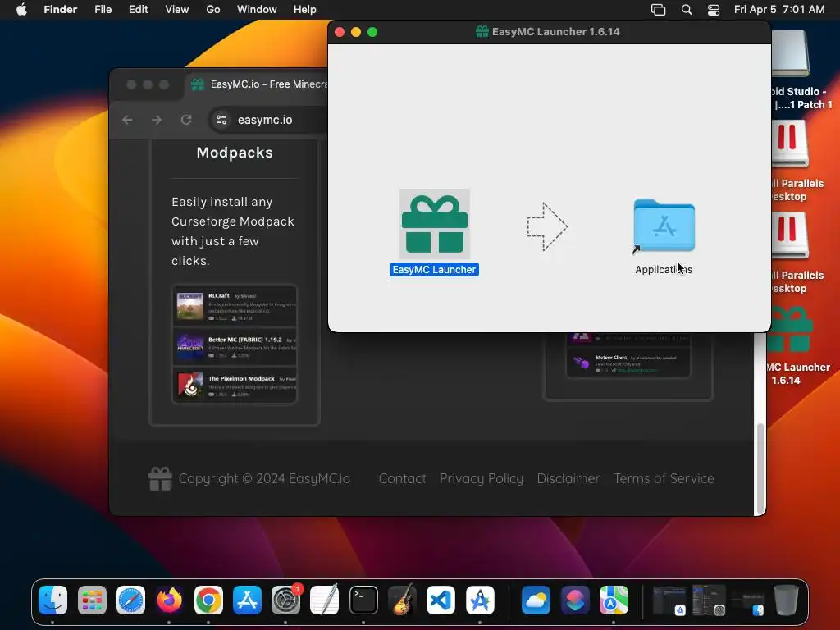Screen dimensions: 840x630
Task: Reload the easymc.io page
Action: 186,120
